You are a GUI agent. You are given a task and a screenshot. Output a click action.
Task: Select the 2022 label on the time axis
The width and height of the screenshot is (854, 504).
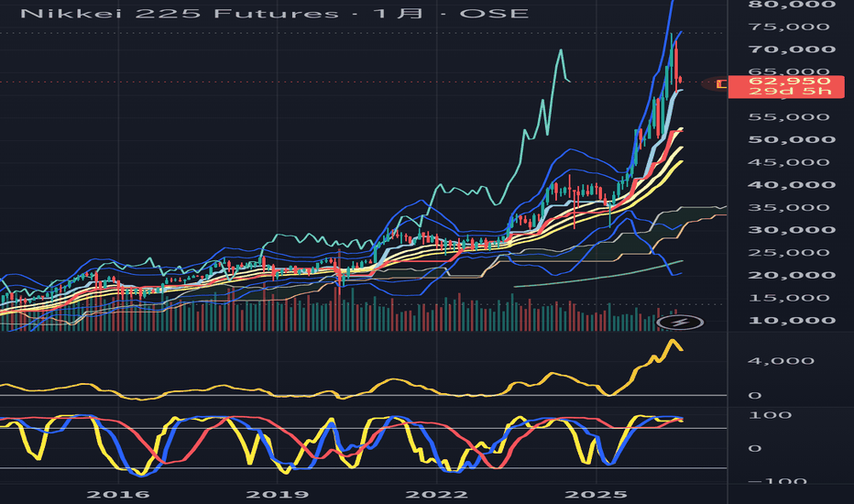point(437,494)
